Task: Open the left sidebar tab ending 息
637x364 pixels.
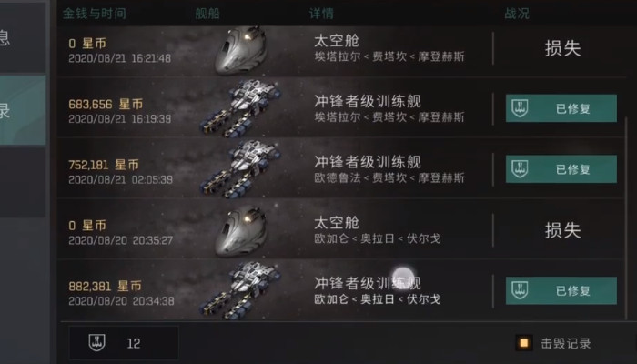Action: [x=23, y=38]
